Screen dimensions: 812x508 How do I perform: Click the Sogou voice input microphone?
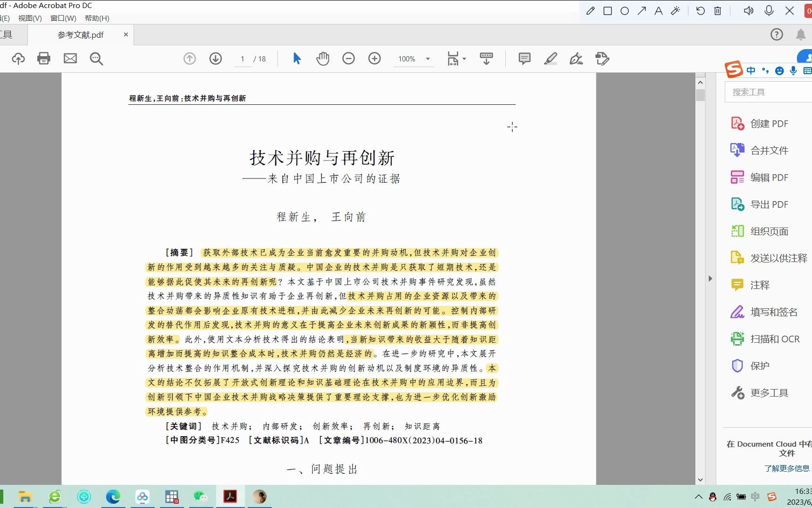click(x=794, y=70)
